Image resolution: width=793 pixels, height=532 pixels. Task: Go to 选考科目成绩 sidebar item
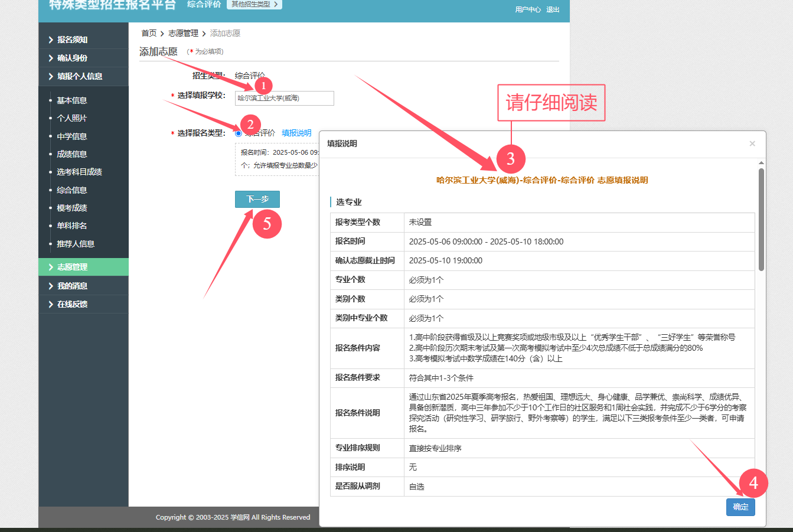(79, 172)
